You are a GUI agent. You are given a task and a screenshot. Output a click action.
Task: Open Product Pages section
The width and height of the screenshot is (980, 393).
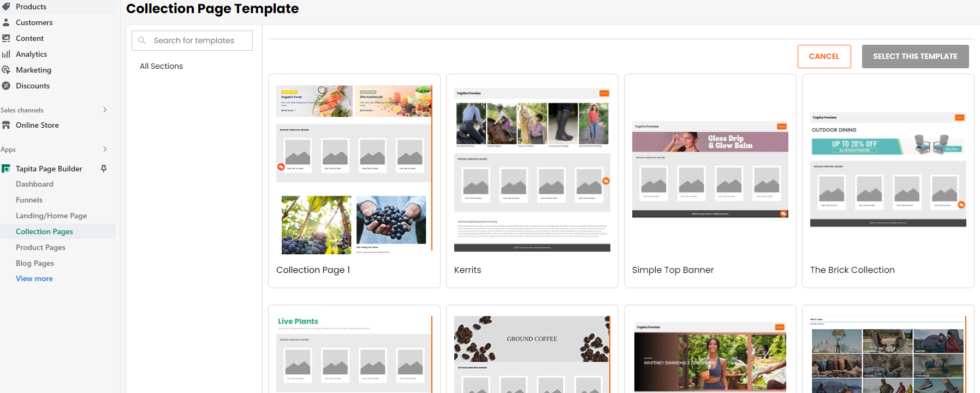[x=40, y=247]
